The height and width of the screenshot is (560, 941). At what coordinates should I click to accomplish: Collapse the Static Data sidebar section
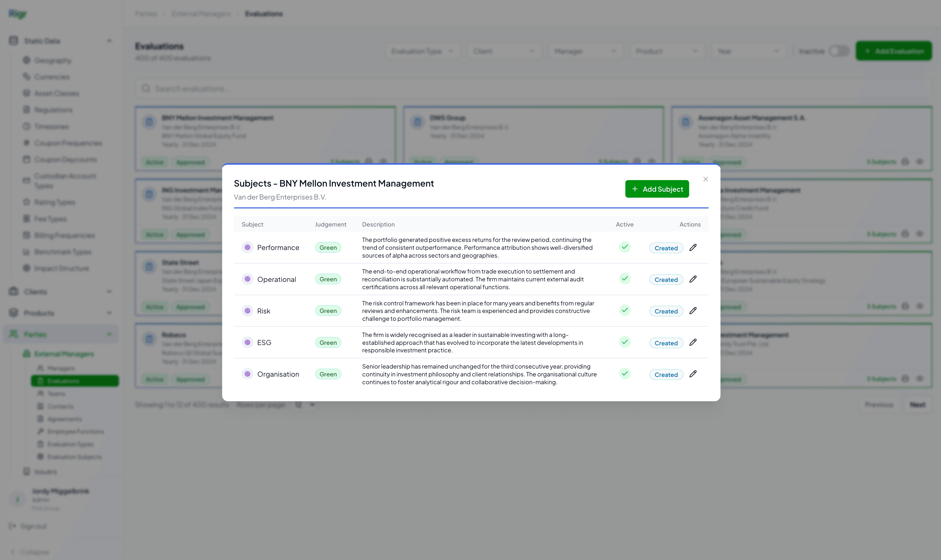(61, 41)
